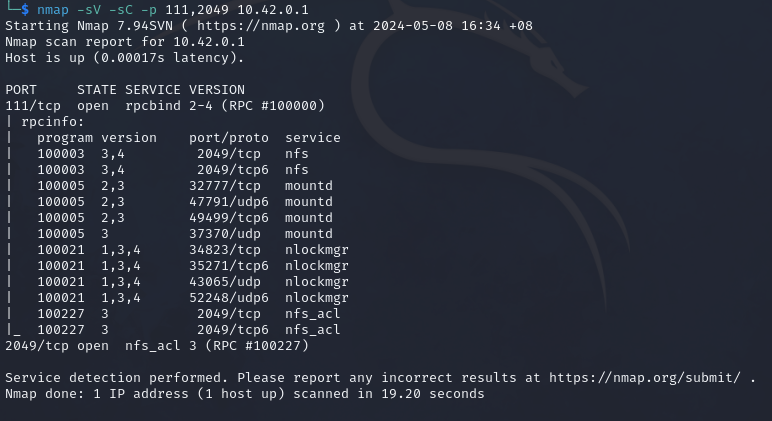Select the 47791/udp6 mountd port
Image resolution: width=772 pixels, height=421 pixels.
pyautogui.click(x=229, y=201)
